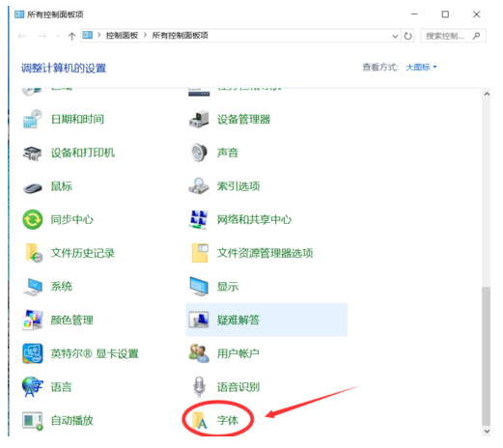Image resolution: width=503 pixels, height=448 pixels.
Task: Click the Sound (声音) speaker icon
Action: tap(199, 153)
